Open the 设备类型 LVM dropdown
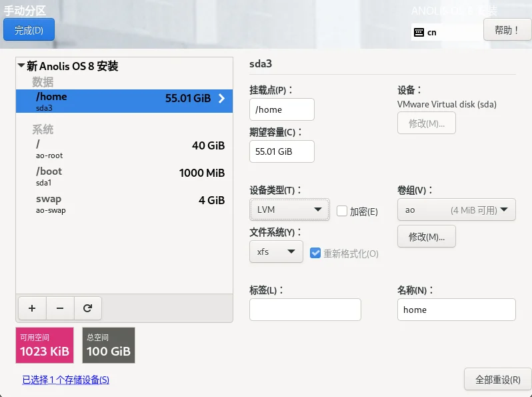 tap(289, 210)
